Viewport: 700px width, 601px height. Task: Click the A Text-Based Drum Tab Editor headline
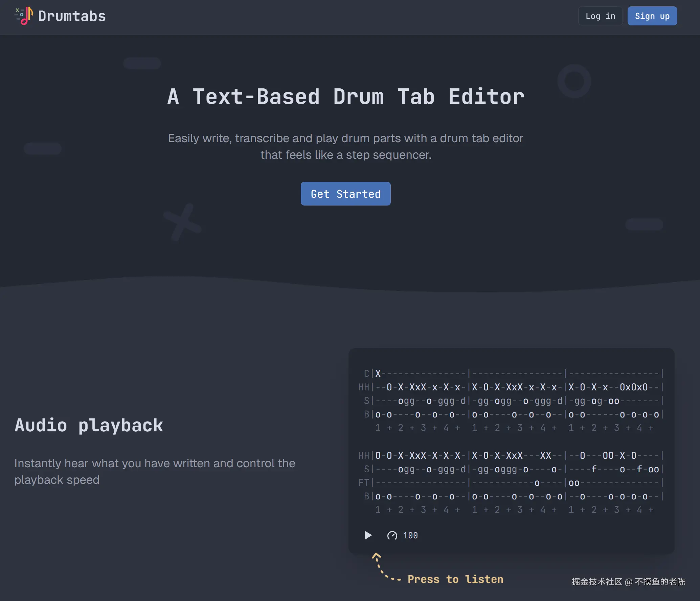(x=346, y=97)
